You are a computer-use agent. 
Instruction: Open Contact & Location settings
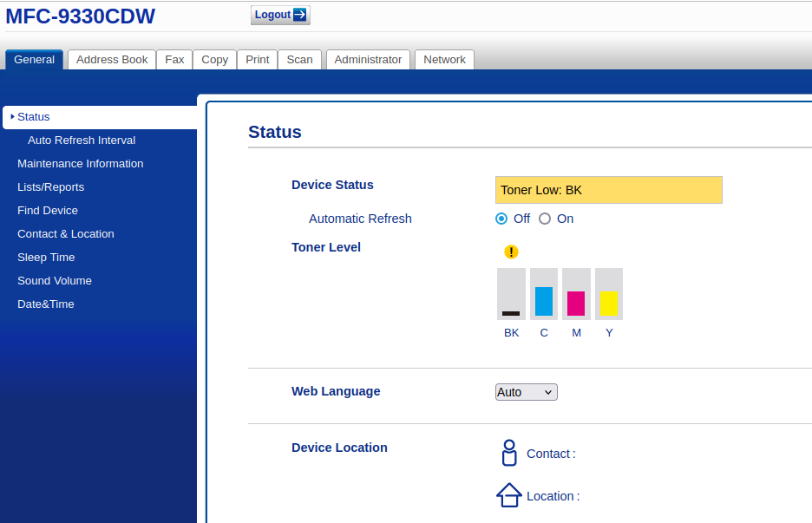tap(66, 233)
